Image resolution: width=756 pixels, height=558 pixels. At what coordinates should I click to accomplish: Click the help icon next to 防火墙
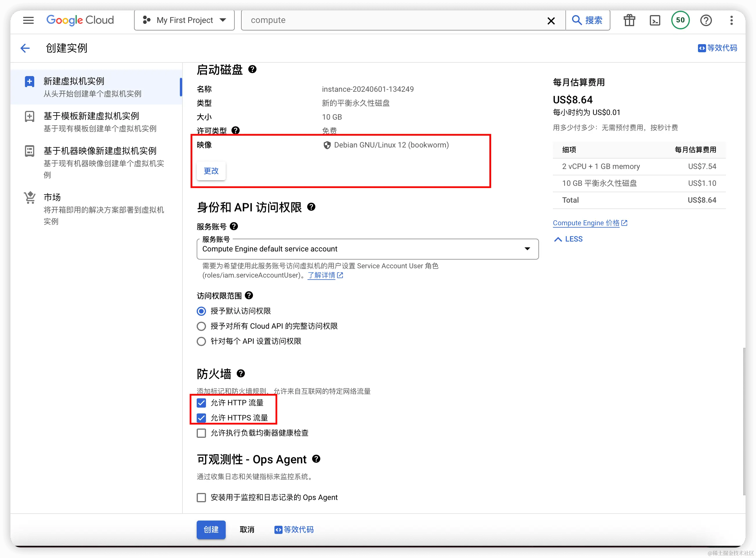(240, 374)
